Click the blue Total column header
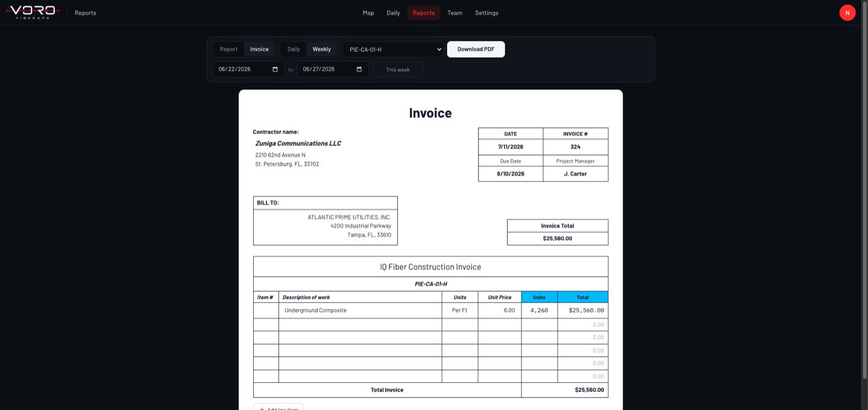The width and height of the screenshot is (868, 410). click(583, 297)
